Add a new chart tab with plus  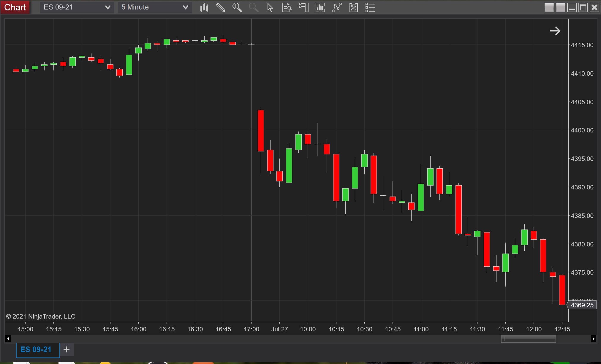point(67,349)
